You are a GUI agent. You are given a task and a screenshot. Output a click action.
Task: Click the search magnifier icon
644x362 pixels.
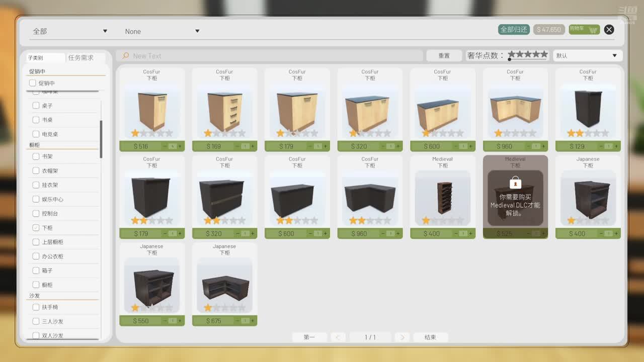click(x=126, y=56)
